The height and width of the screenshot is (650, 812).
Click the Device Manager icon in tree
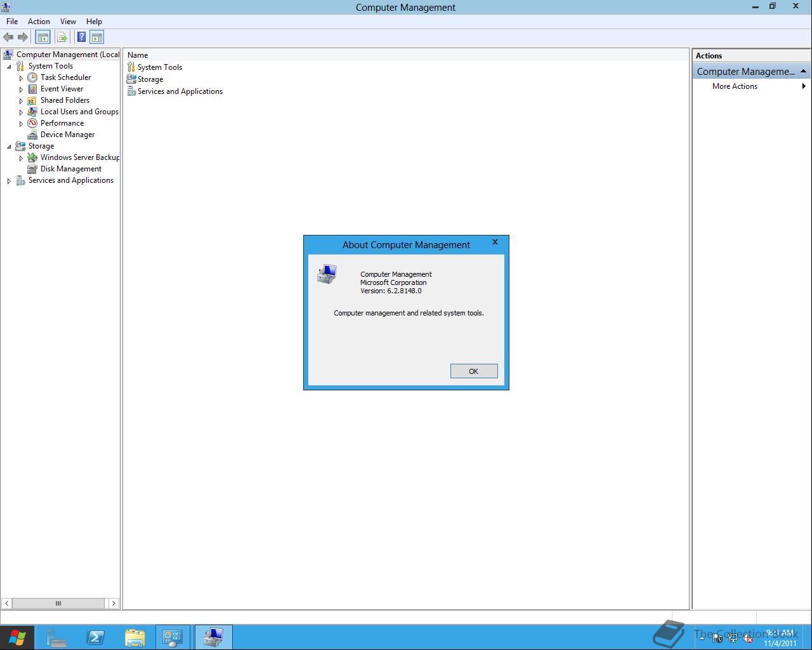click(32, 135)
